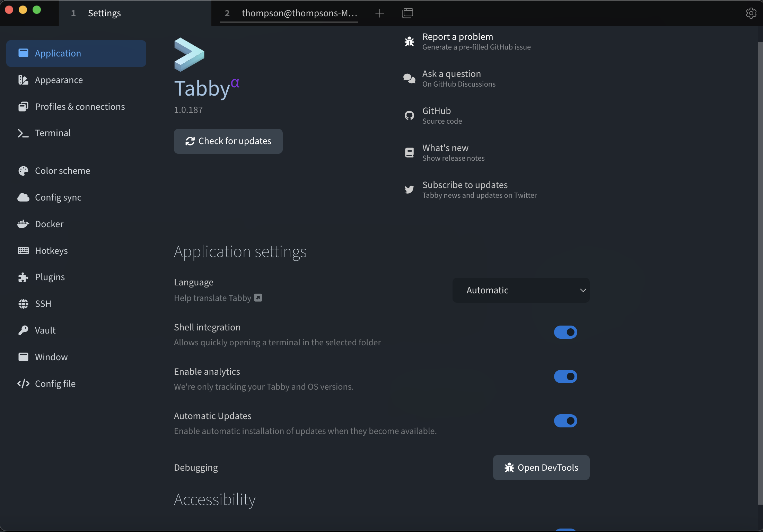Disable Shell integration
The image size is (763, 532).
coord(565,332)
